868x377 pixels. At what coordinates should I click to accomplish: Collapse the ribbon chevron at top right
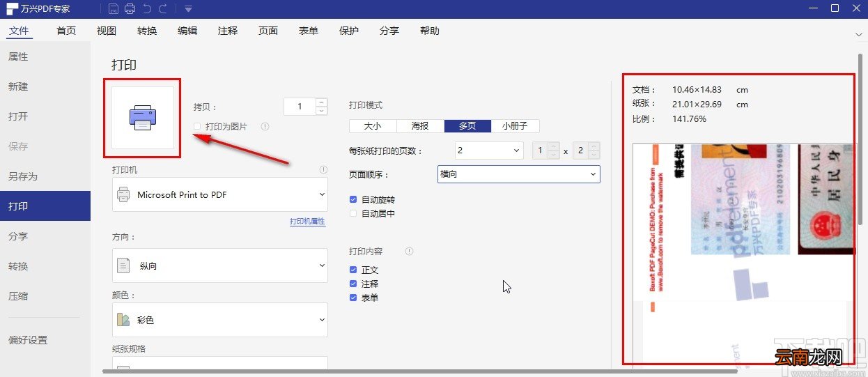(x=859, y=33)
